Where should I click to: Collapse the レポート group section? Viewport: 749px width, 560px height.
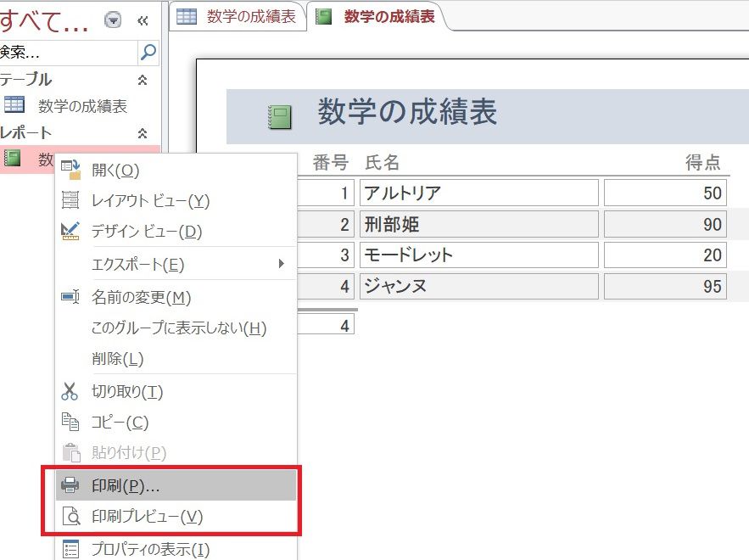[x=143, y=133]
